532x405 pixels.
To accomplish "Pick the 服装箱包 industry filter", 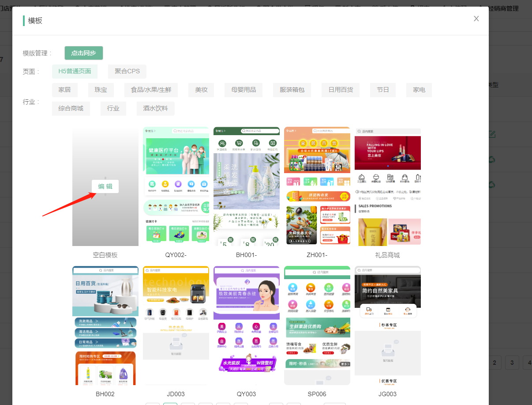I will (292, 90).
